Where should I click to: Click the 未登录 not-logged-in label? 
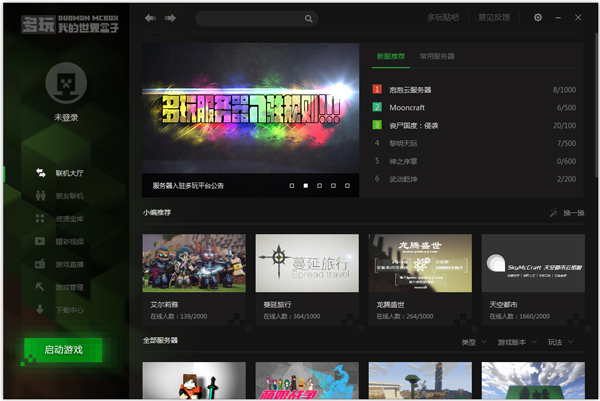pos(66,117)
